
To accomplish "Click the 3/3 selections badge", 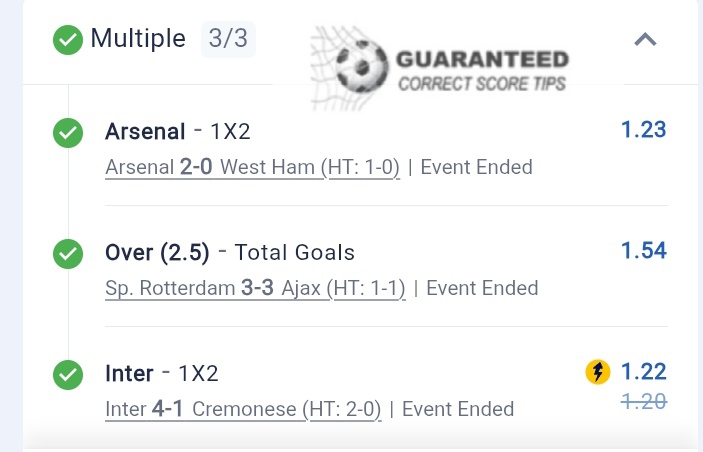I will click(227, 40).
